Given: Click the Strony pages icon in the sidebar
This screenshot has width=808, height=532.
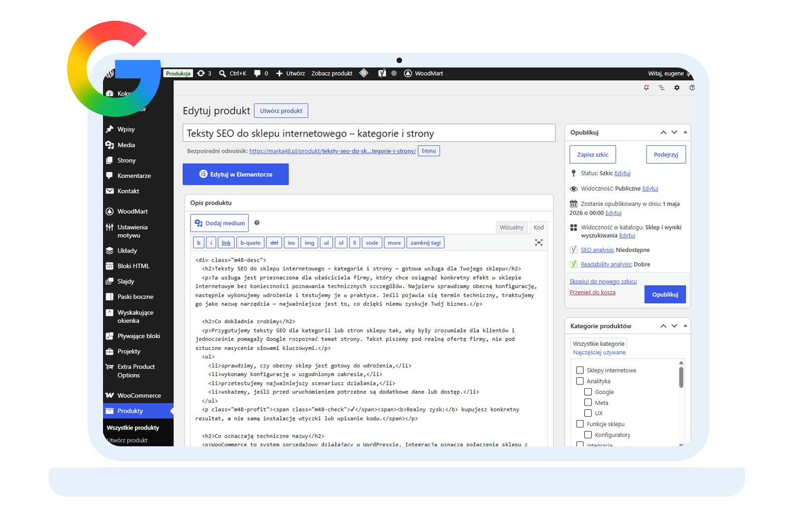Looking at the screenshot, I should (109, 160).
